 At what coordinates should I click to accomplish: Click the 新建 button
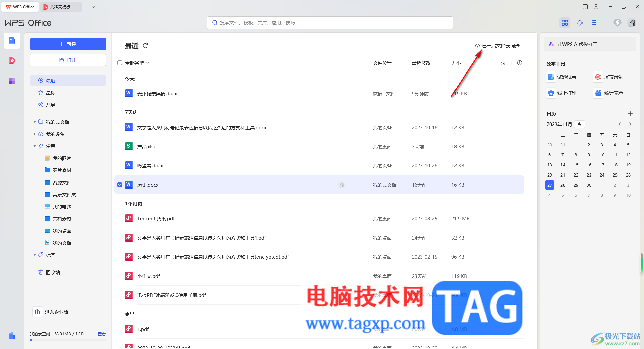click(x=68, y=44)
